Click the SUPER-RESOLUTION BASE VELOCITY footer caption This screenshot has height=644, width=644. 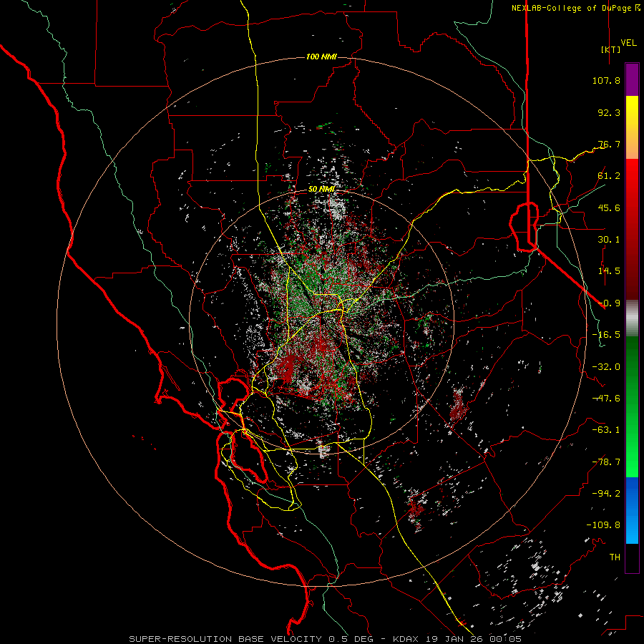[x=326, y=639]
